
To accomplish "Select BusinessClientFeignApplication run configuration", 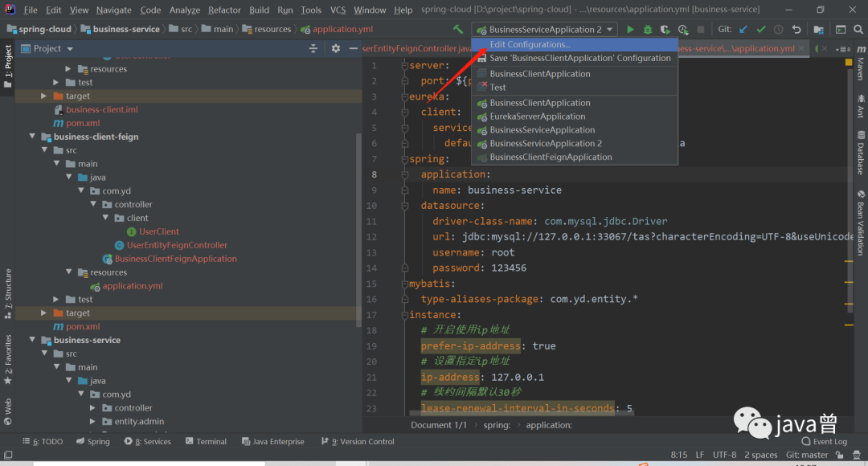I will coord(575,157).
